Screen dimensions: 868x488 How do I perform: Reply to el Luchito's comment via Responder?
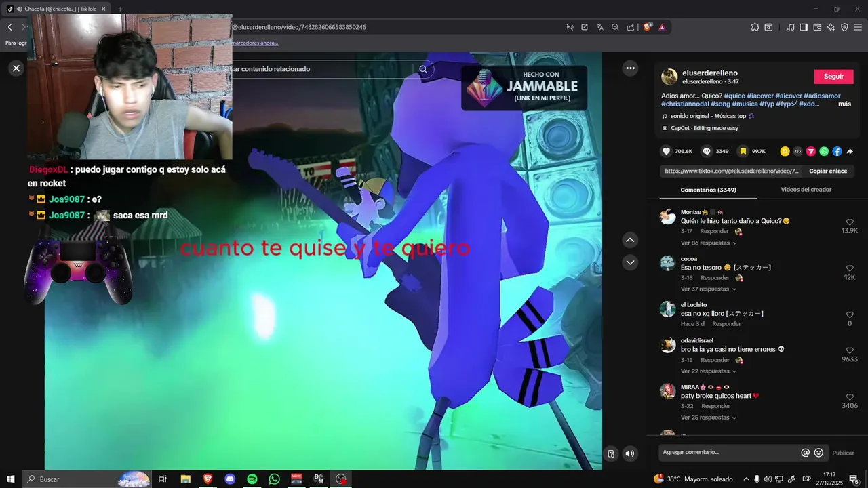coord(726,324)
